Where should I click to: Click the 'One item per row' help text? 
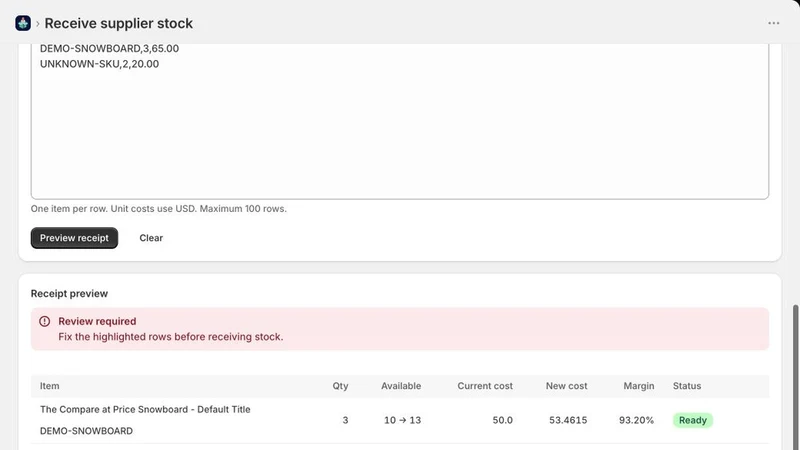pos(159,209)
